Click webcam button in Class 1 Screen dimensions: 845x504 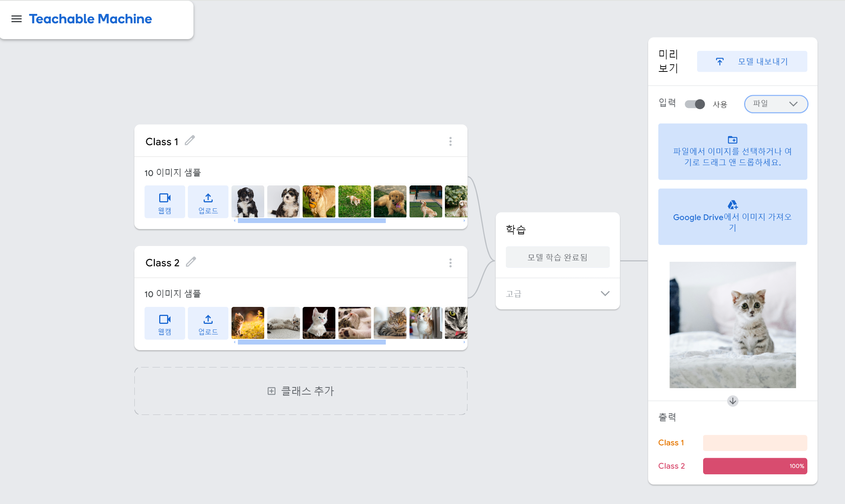point(164,202)
